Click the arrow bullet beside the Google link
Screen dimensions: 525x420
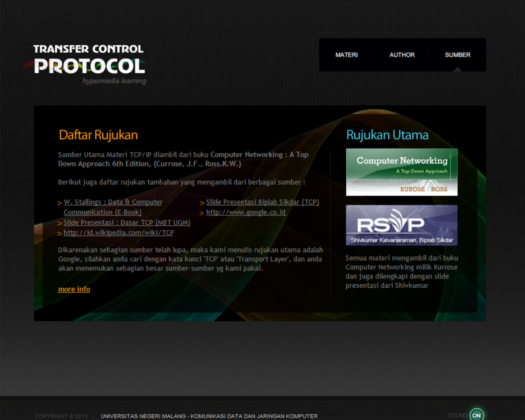point(202,213)
